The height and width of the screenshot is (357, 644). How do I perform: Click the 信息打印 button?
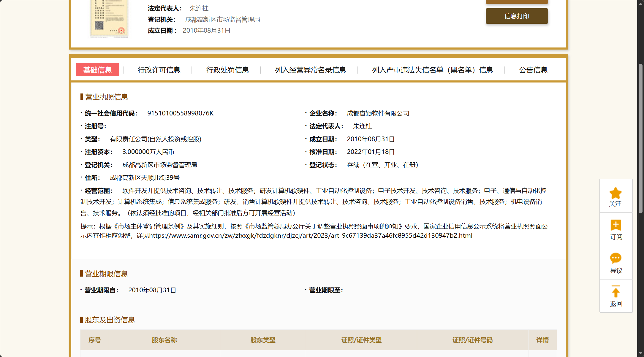pyautogui.click(x=517, y=16)
